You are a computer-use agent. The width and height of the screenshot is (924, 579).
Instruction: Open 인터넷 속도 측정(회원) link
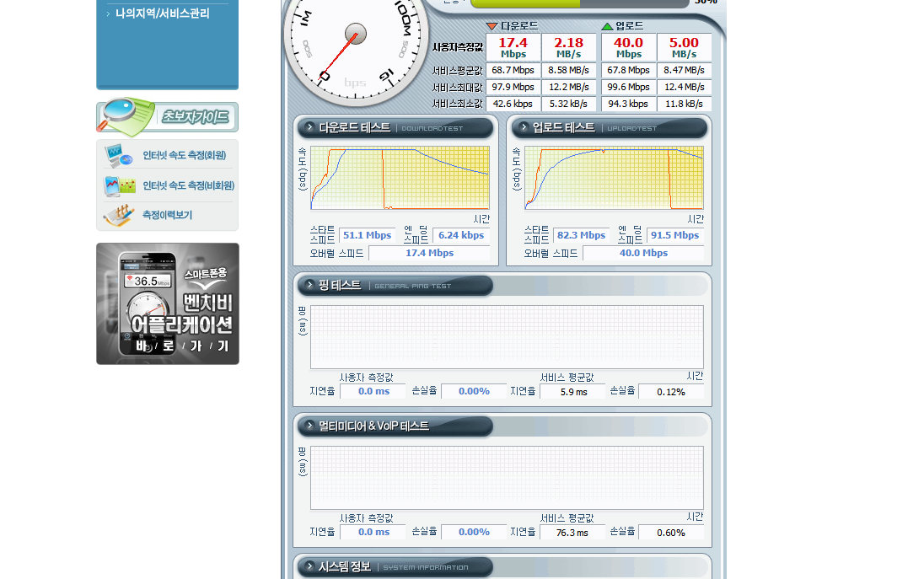coord(184,155)
